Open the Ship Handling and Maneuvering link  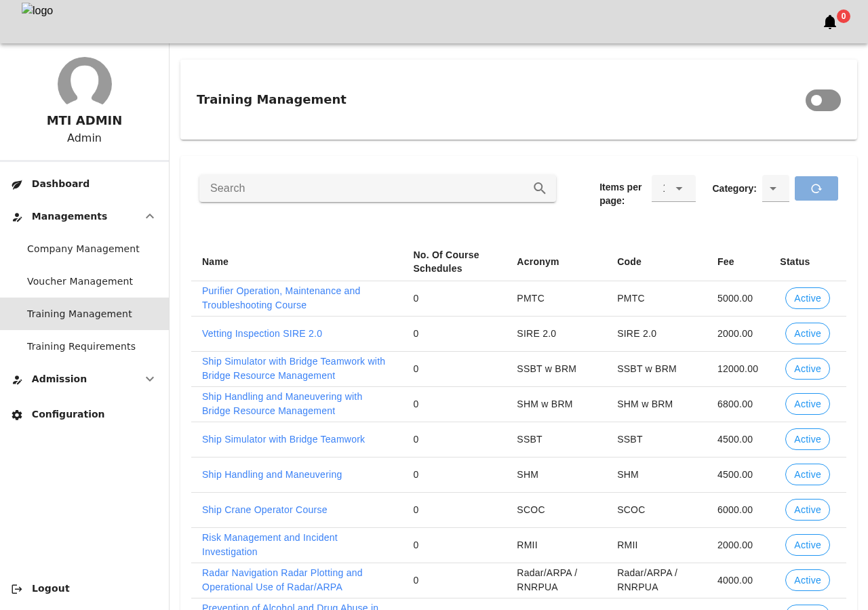tap(272, 474)
